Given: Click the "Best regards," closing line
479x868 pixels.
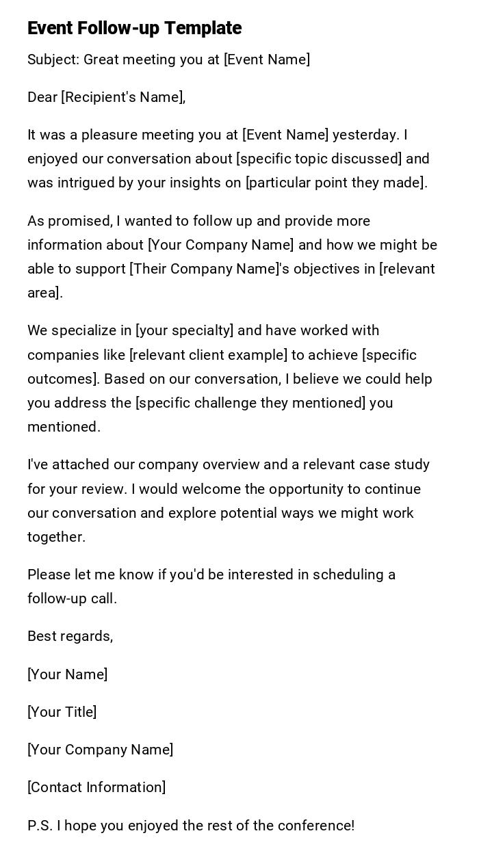Looking at the screenshot, I should (x=70, y=636).
